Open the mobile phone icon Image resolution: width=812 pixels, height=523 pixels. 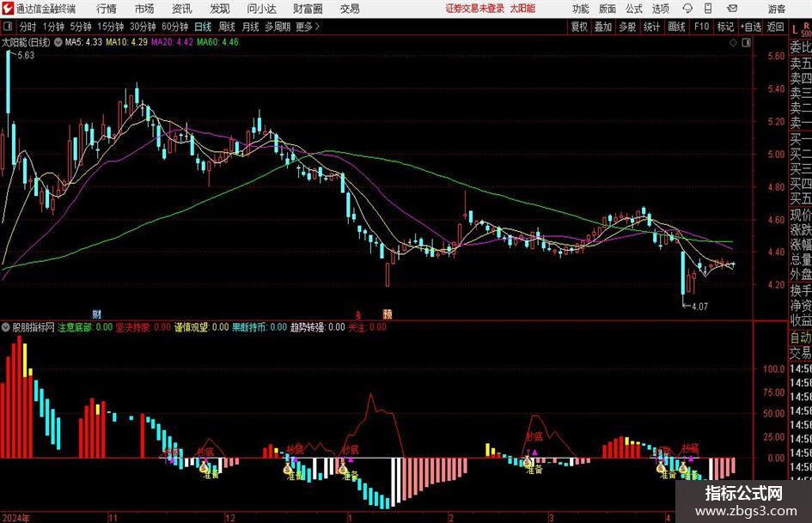tap(708, 9)
